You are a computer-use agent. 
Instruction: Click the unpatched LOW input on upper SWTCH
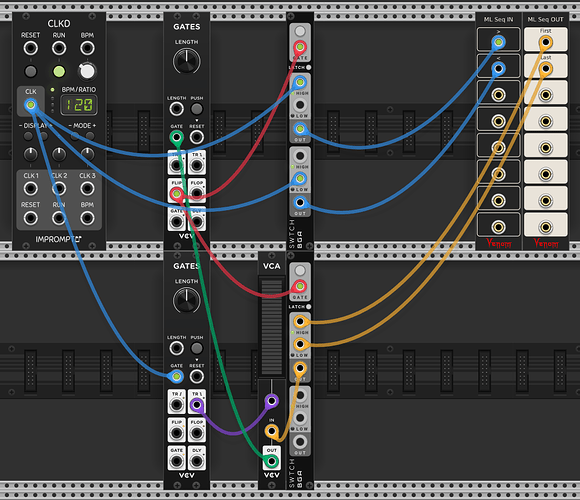click(300, 105)
